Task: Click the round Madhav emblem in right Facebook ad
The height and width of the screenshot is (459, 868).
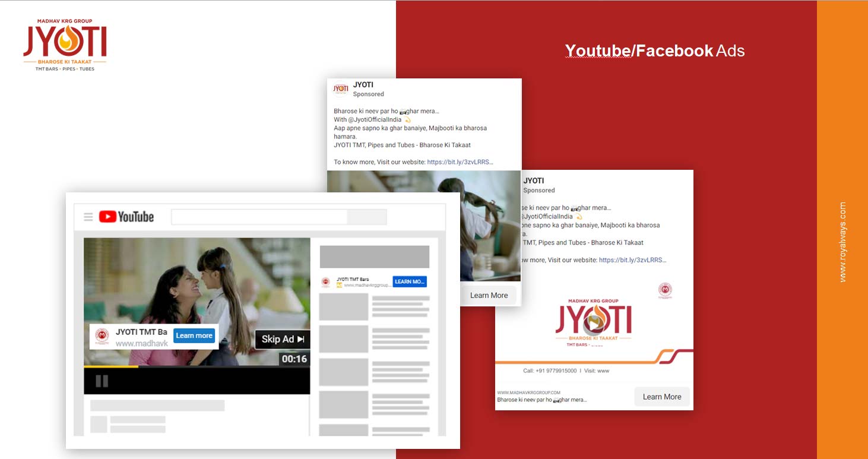Action: [665, 290]
